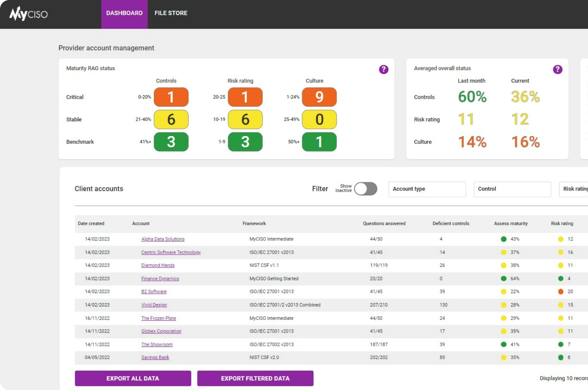The width and height of the screenshot is (588, 390).
Task: Sort by Framework column header
Action: 254,224
